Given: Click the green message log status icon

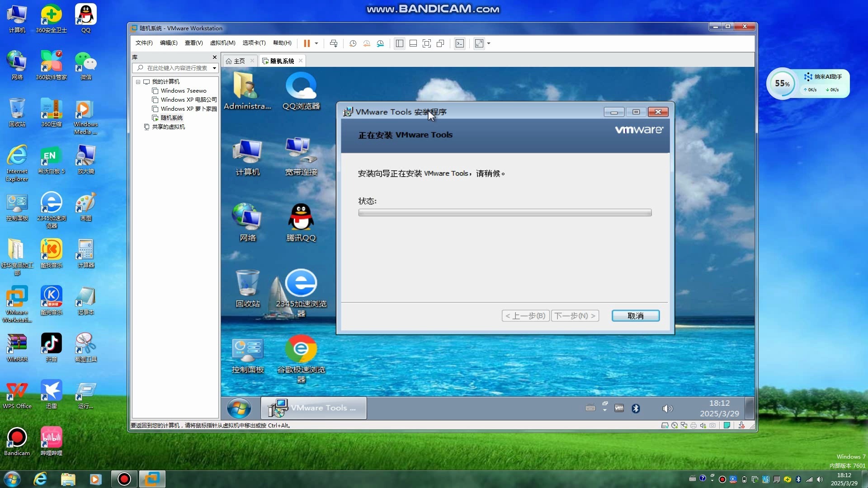Looking at the screenshot, I should pyautogui.click(x=727, y=425).
